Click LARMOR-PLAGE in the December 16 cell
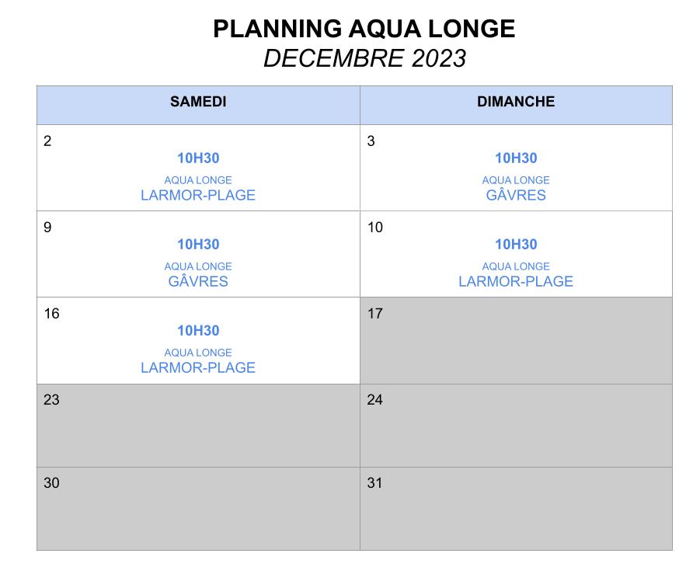 tap(198, 367)
